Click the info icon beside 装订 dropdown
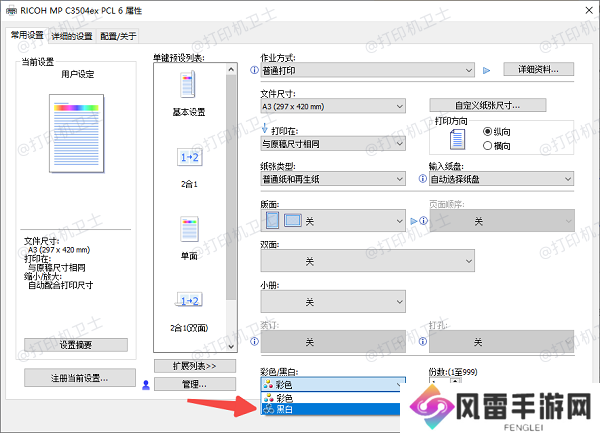This screenshot has width=600, height=433. click(254, 341)
